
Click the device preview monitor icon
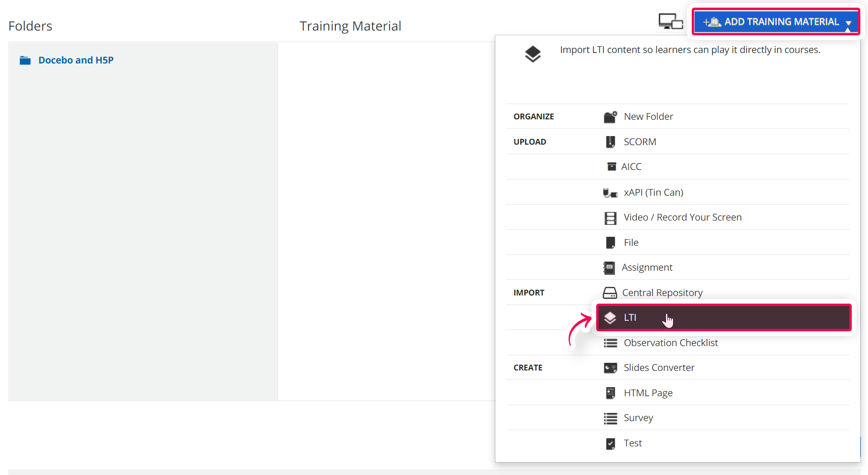click(x=671, y=21)
